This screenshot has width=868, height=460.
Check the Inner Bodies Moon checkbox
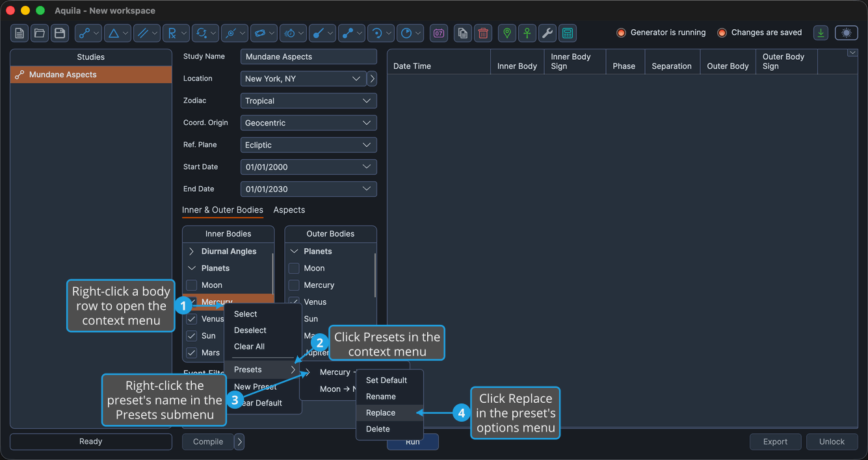pyautogui.click(x=191, y=285)
